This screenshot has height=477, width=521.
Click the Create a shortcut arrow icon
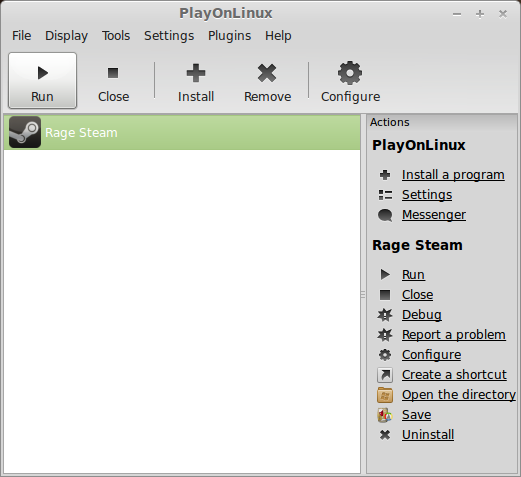tap(385, 375)
